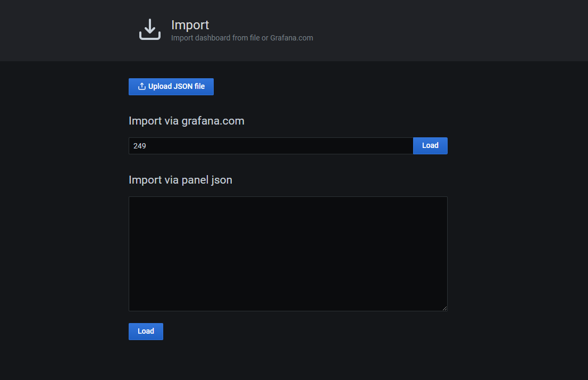Image resolution: width=588 pixels, height=380 pixels.
Task: Select the Import page title
Action: pyautogui.click(x=190, y=25)
